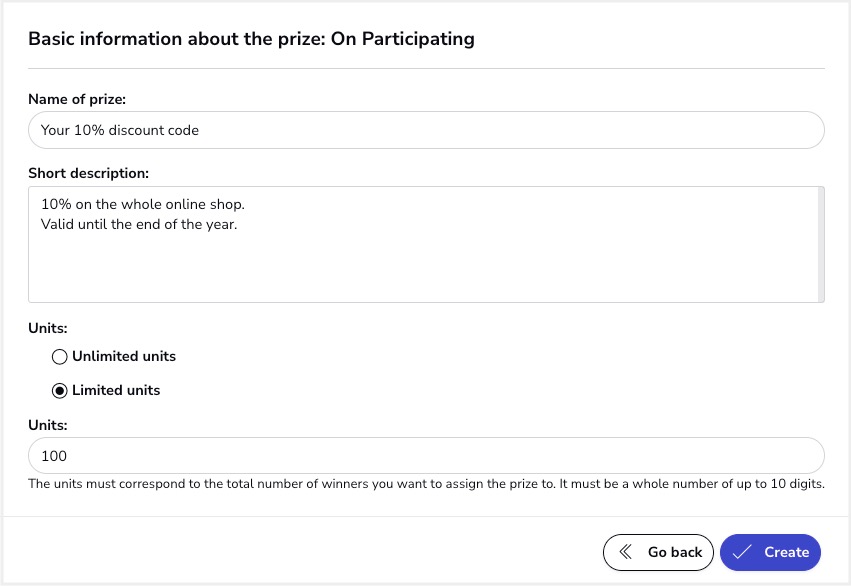Click the "Limited units" option label text
851x586 pixels.
116,390
